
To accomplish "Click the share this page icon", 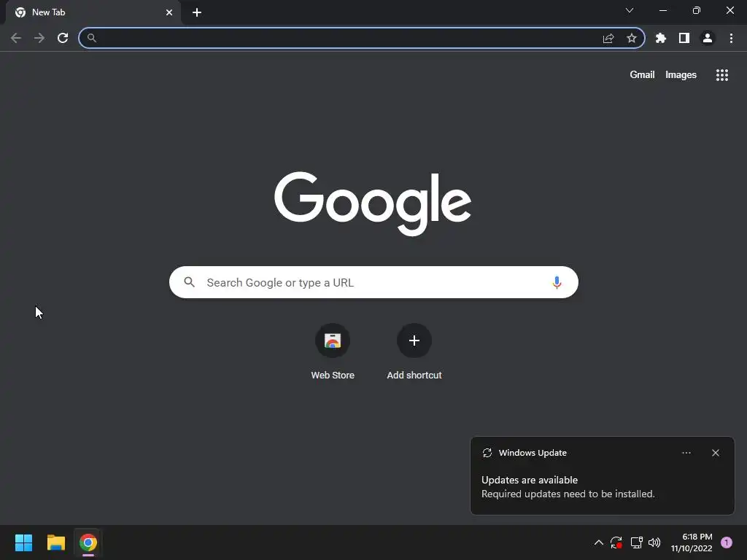I will point(608,38).
